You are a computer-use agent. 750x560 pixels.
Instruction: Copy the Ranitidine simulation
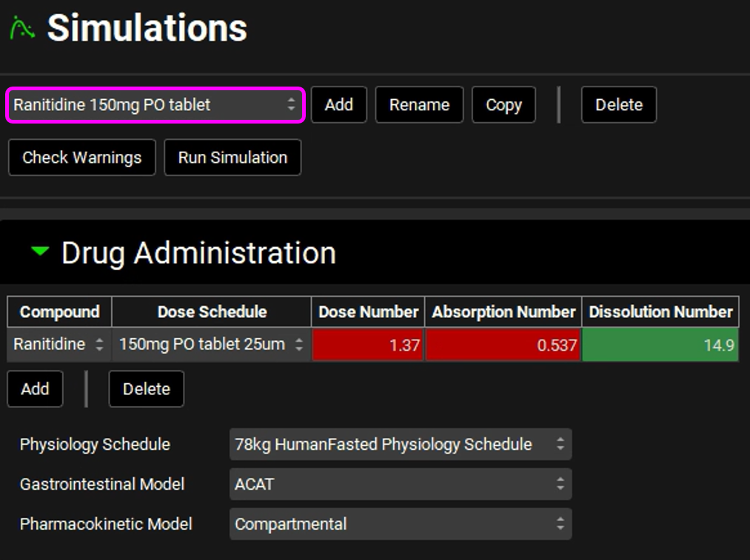pos(503,105)
